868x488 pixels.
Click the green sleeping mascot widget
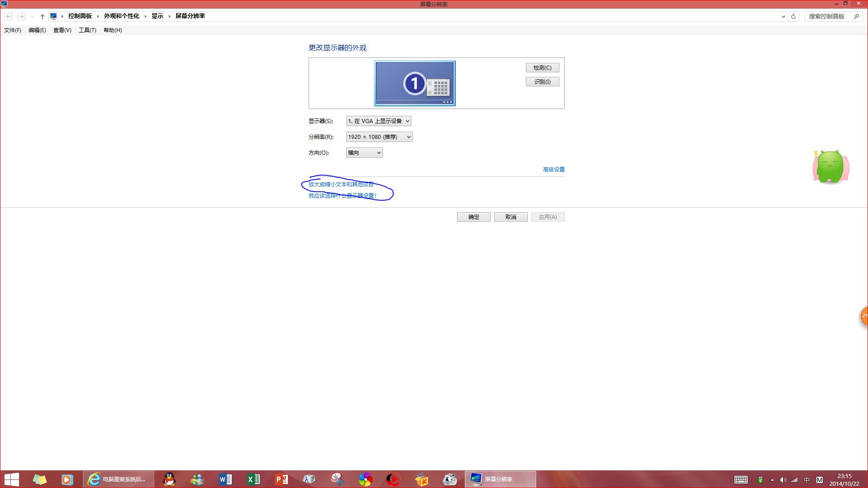point(831,167)
